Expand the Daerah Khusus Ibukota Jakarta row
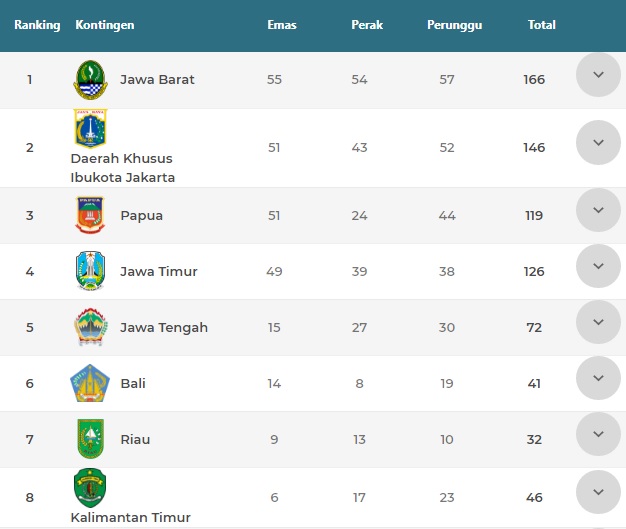Viewport: 626px width, 529px height. (x=598, y=143)
